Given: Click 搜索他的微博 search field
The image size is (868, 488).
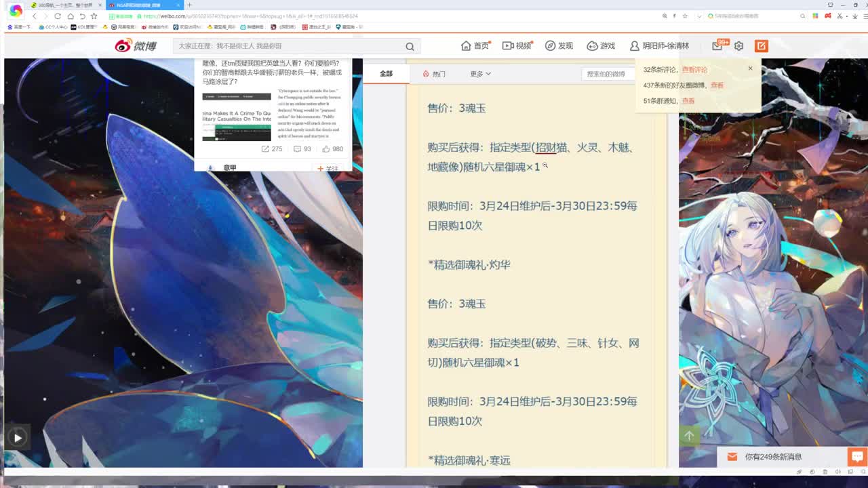Looking at the screenshot, I should click(x=608, y=74).
